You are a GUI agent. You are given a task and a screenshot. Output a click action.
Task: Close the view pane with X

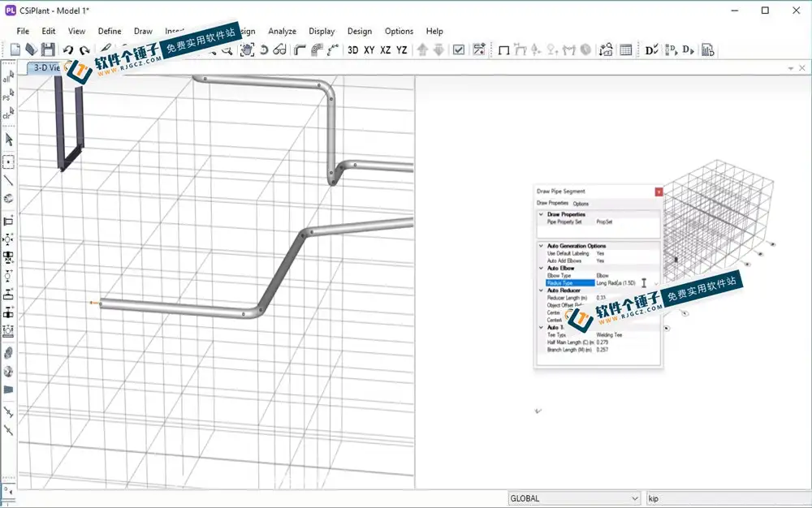(x=802, y=68)
